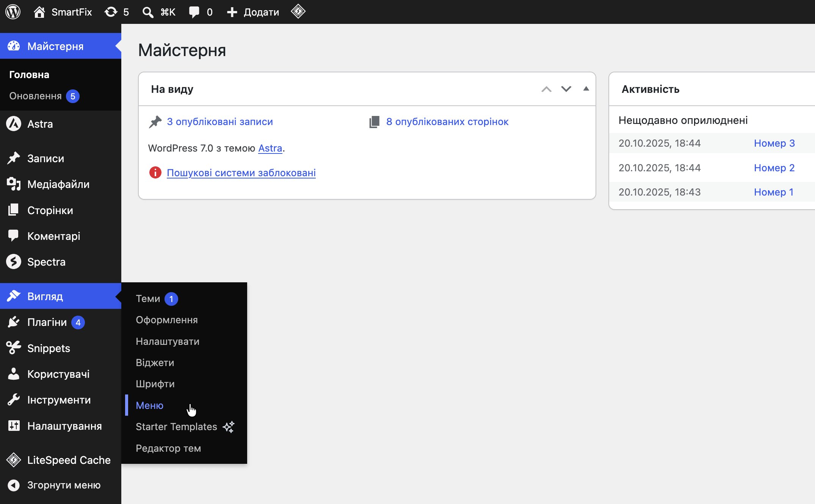This screenshot has width=815, height=504.
Task: Click the Astra logo icon in sidebar
Action: pyautogui.click(x=14, y=124)
